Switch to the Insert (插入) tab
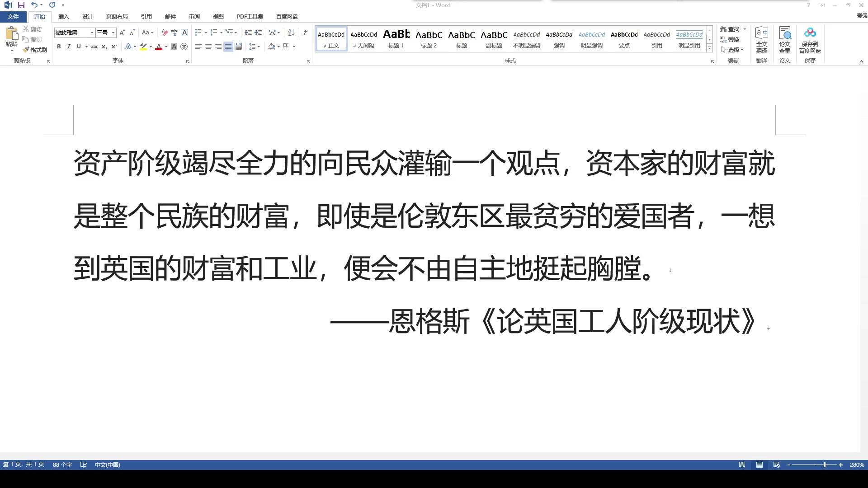Viewport: 868px width, 488px height. coord(63,16)
